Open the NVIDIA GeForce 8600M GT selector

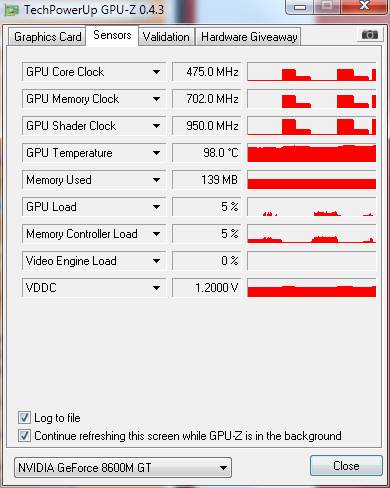(123, 468)
